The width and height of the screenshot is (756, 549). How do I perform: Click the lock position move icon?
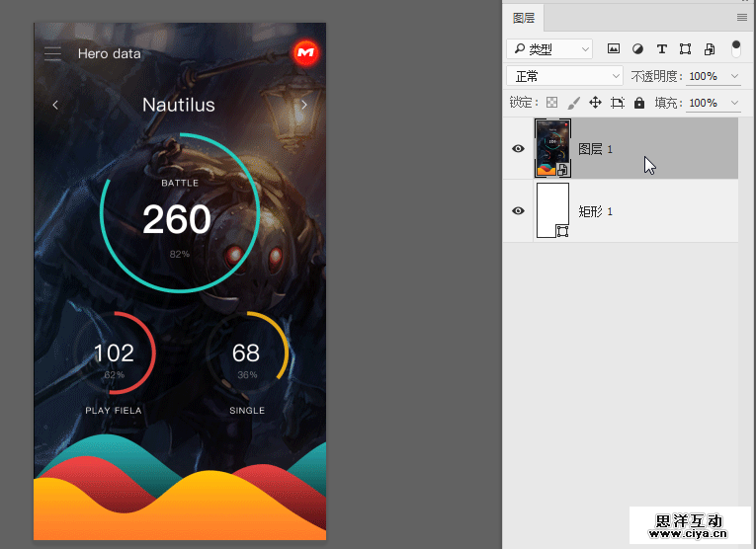[x=595, y=103]
